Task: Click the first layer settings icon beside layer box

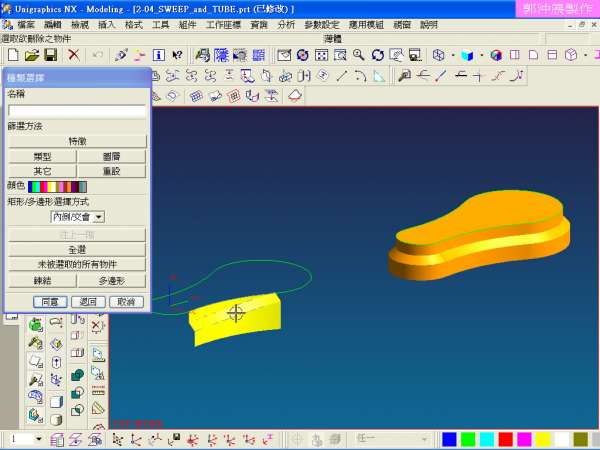Action: [x=57, y=439]
